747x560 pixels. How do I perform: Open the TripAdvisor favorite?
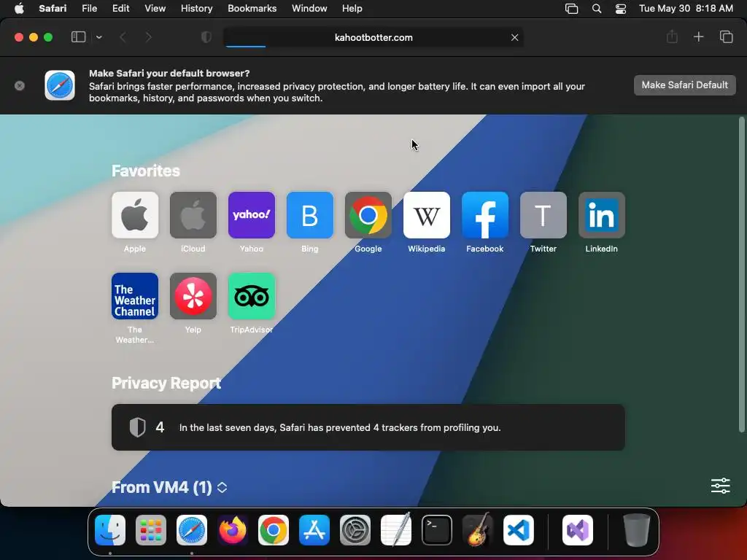[252, 296]
